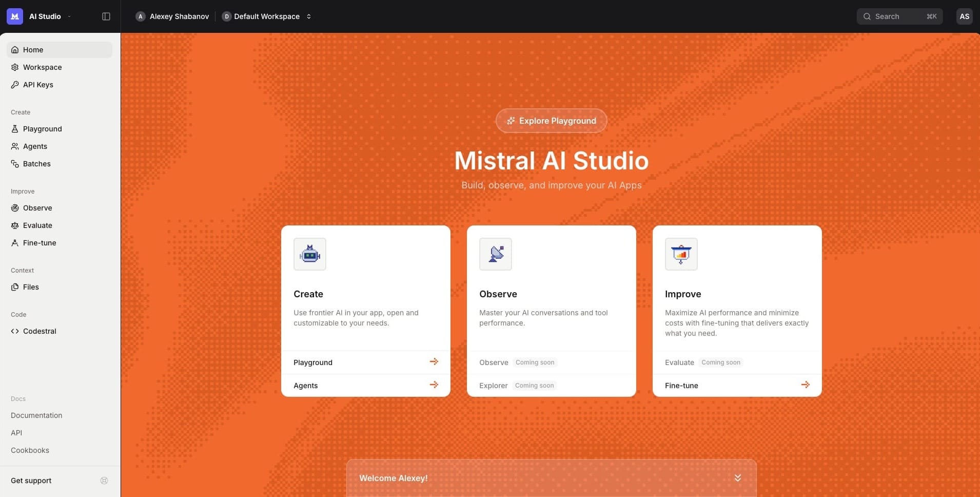
Task: Expand the Welcome Alexey panel chevrons
Action: [x=737, y=478]
